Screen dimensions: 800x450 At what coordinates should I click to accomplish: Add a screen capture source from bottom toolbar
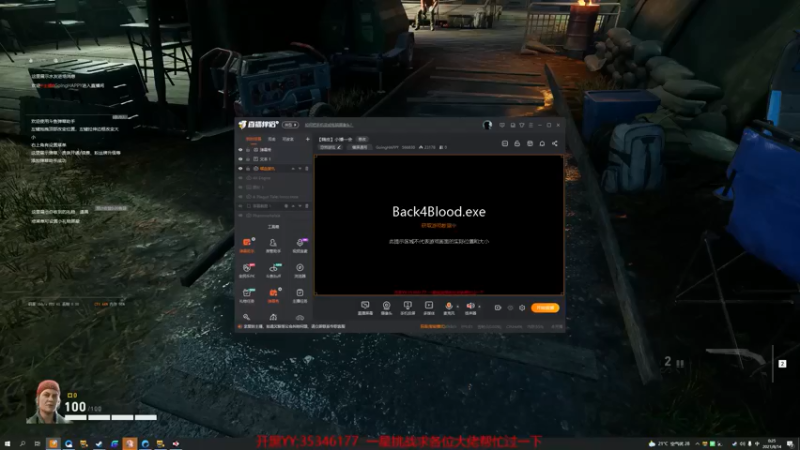coord(365,307)
